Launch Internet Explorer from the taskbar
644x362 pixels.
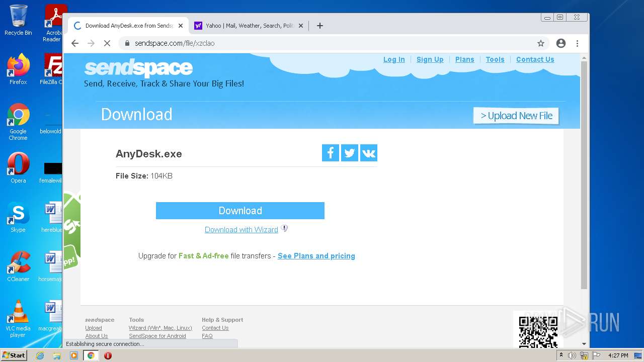tap(40, 355)
